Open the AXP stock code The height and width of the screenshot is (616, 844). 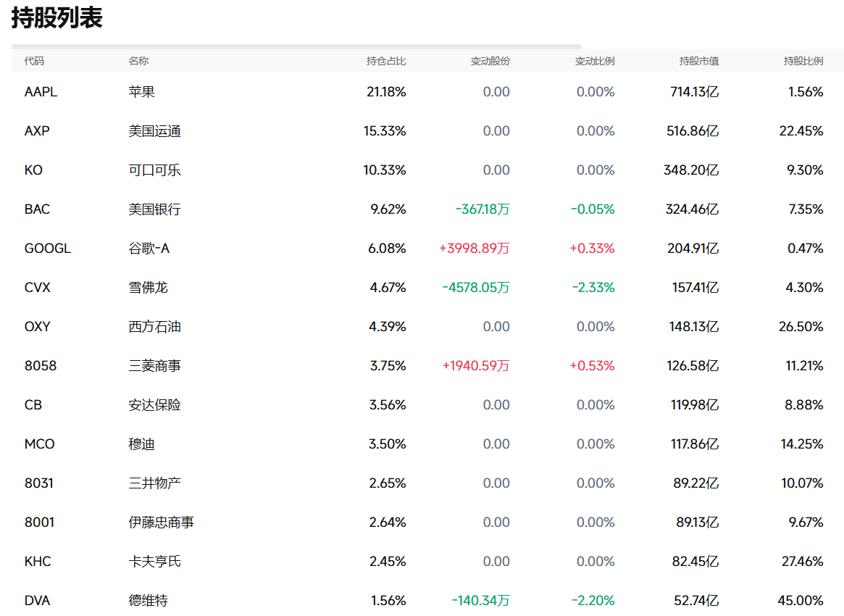37,131
